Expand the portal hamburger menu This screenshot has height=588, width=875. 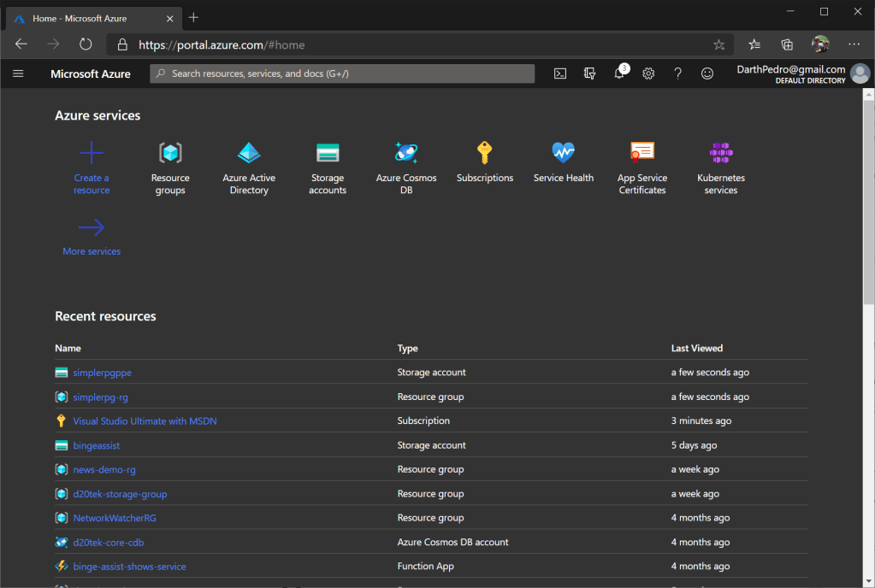click(x=18, y=73)
